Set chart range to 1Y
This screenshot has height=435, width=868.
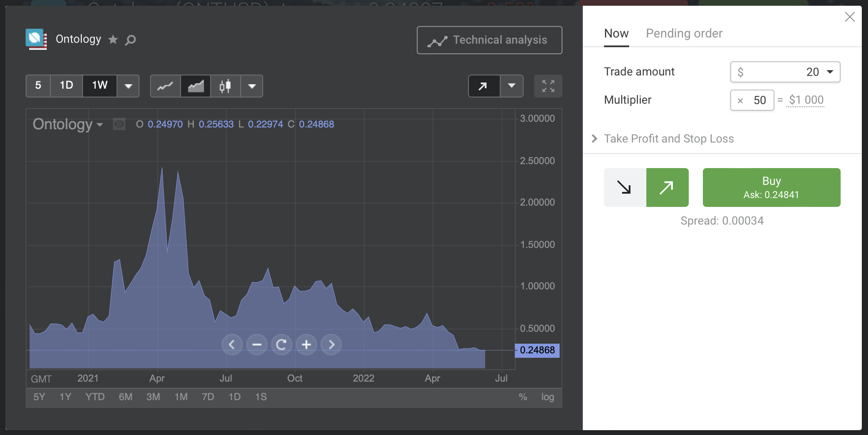point(65,397)
